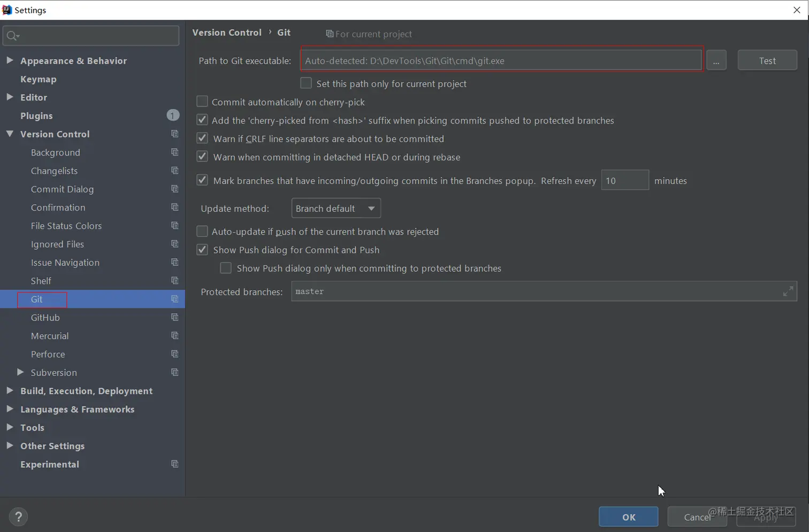Enable Commit automatically on cherry-pick
Viewport: 809px width, 532px height.
click(202, 102)
